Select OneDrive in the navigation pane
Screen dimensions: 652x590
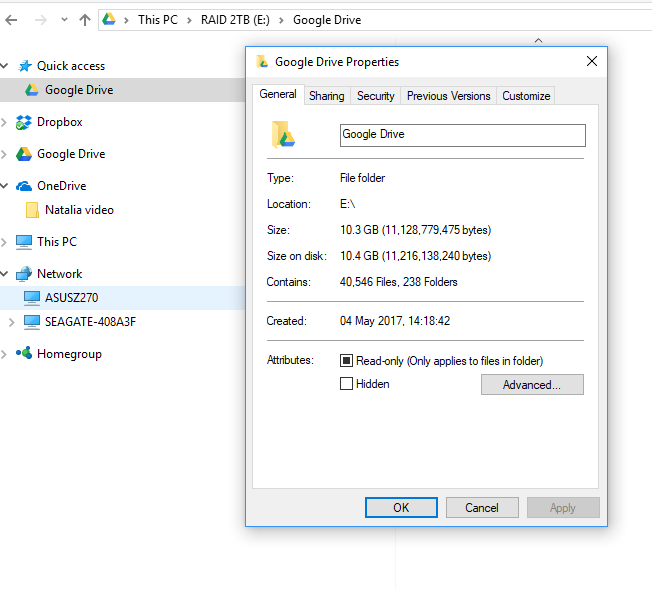coord(62,186)
